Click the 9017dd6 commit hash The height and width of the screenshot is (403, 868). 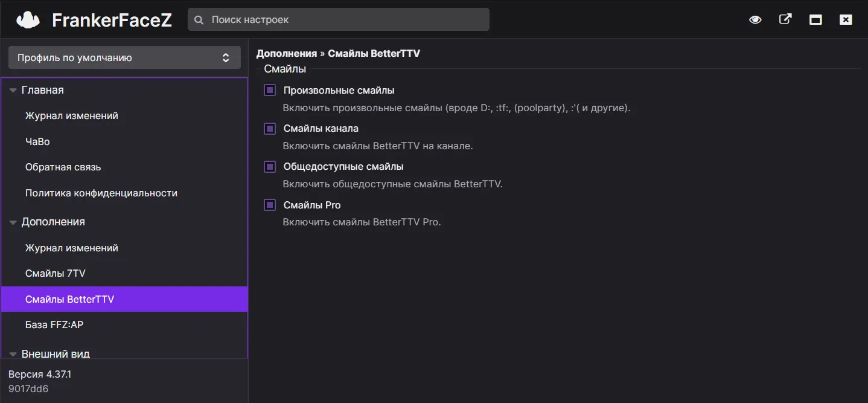[28, 389]
